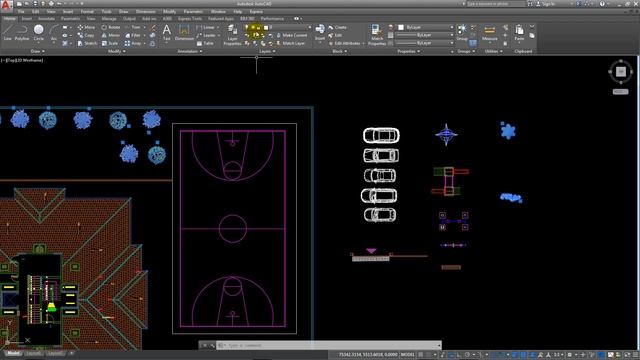
Task: Click the Insert block tool
Action: coord(320,32)
